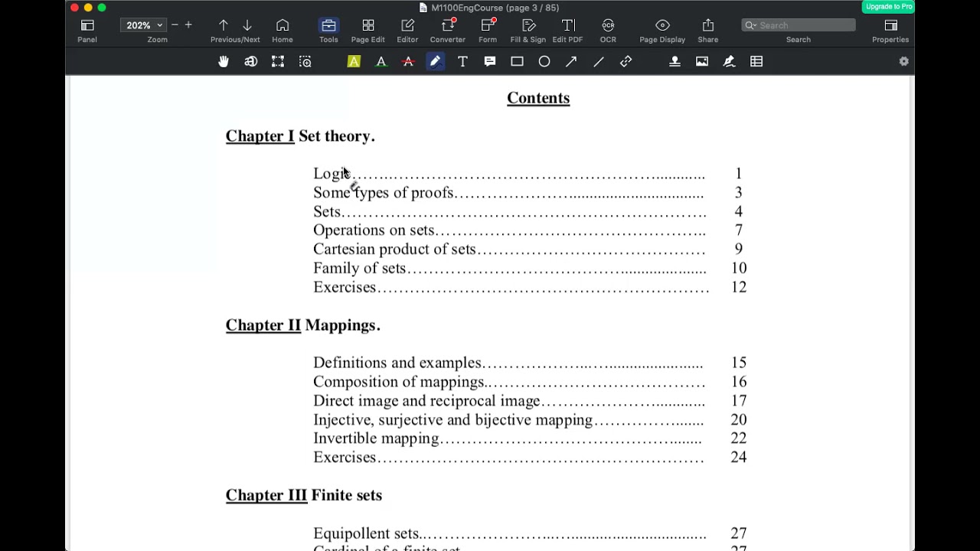Select the Underline text tool

tap(381, 61)
